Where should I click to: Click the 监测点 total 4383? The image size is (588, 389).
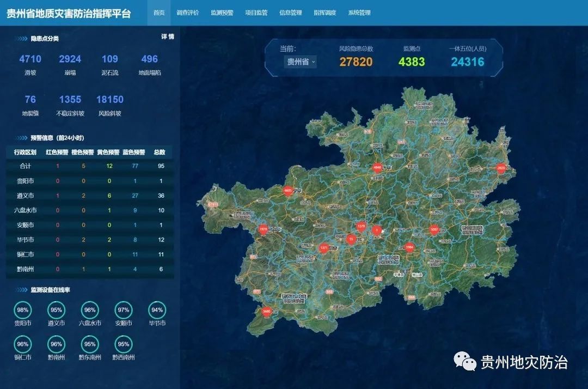point(412,62)
